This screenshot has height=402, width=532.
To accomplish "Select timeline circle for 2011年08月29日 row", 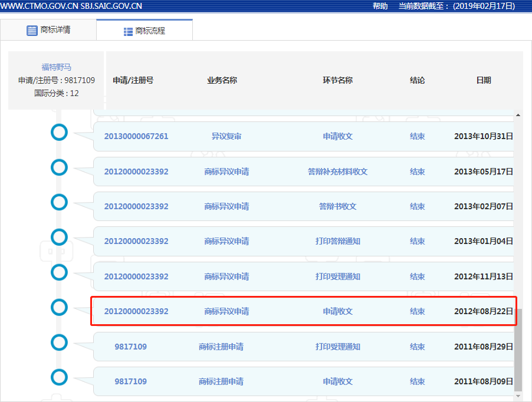I will pos(59,342).
